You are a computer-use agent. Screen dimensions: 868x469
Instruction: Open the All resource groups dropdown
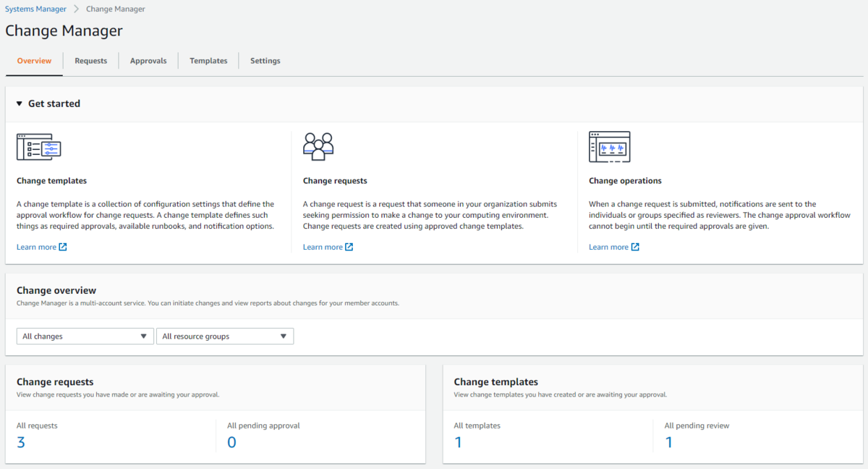[224, 336]
